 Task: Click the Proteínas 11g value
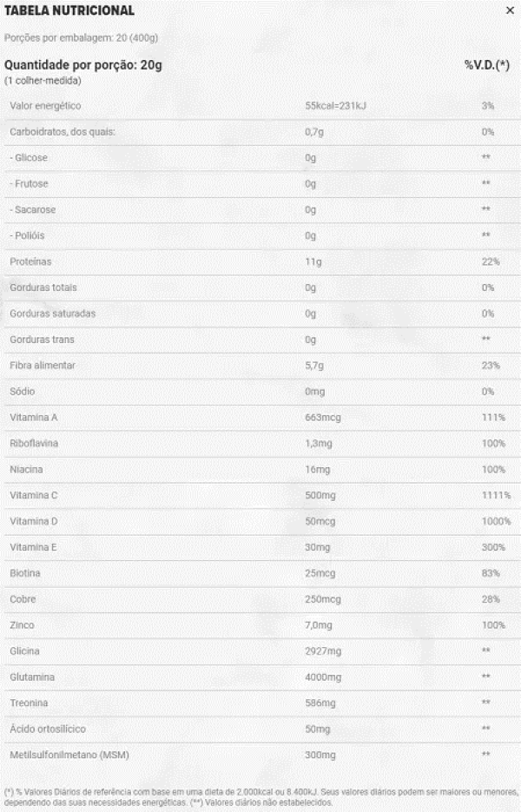(x=313, y=261)
